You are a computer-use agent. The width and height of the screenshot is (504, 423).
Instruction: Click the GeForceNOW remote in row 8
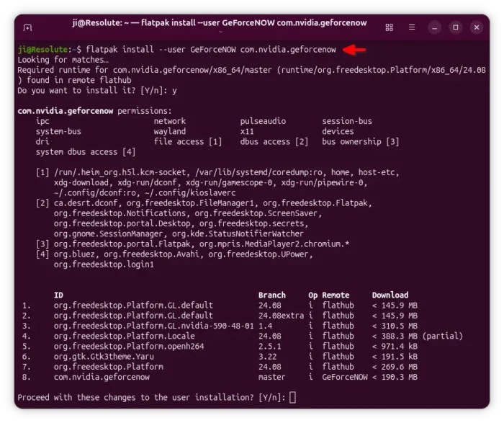click(x=344, y=377)
